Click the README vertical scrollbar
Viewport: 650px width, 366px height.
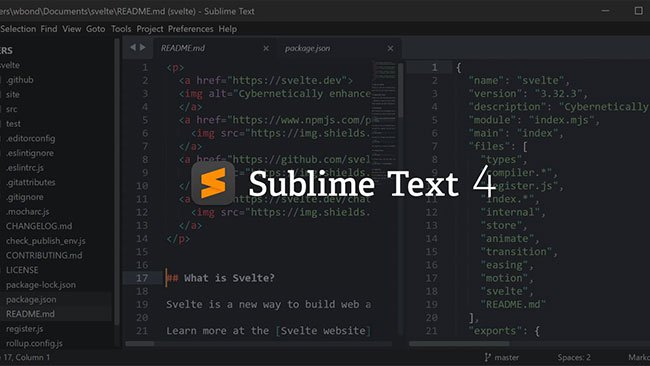click(400, 90)
